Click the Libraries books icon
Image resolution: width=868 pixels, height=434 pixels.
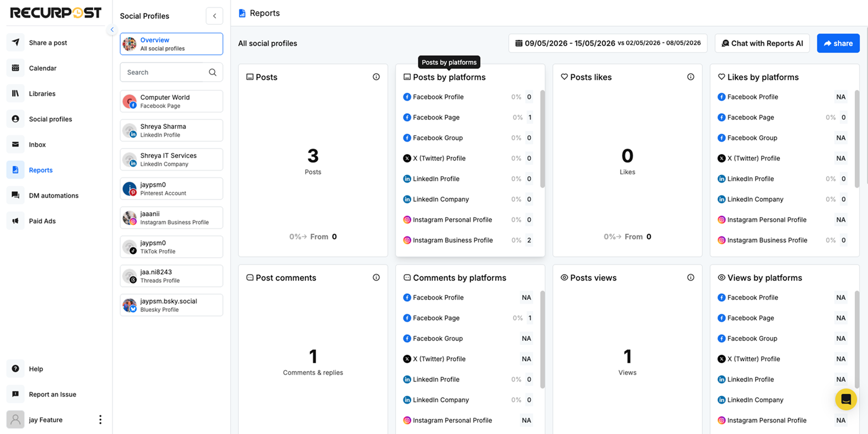click(x=15, y=93)
